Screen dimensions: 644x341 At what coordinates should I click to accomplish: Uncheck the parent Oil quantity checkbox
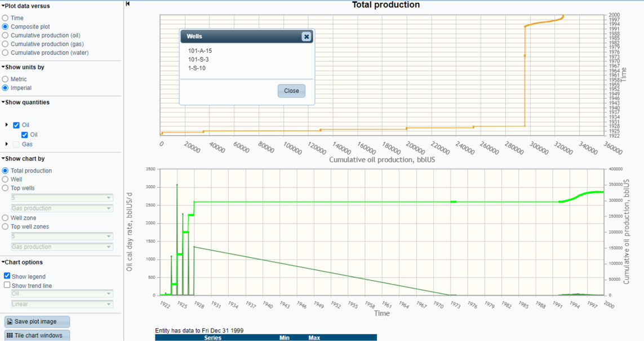click(x=16, y=125)
